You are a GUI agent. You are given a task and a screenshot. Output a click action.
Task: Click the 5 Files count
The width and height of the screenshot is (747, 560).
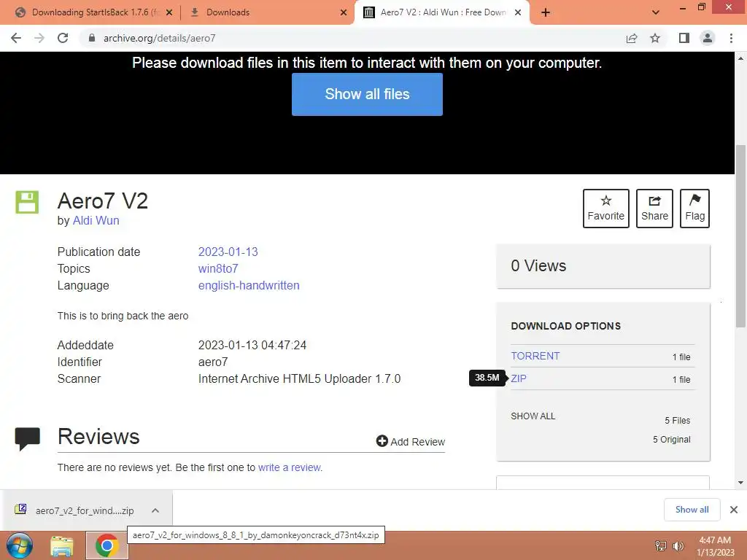[x=678, y=421]
